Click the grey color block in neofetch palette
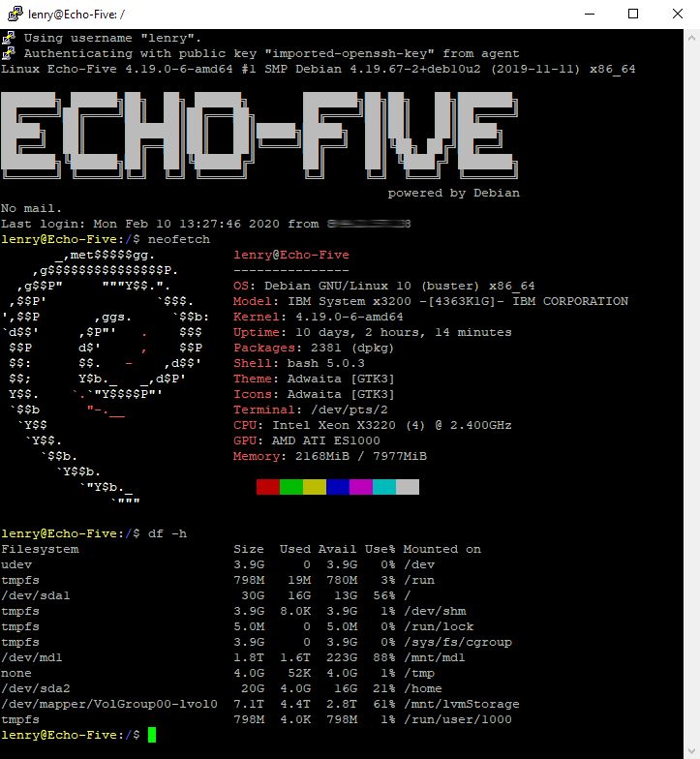This screenshot has width=700, height=759. 408,487
